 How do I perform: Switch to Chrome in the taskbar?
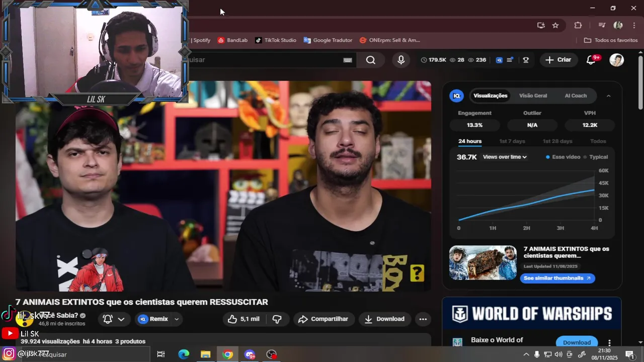tap(227, 354)
